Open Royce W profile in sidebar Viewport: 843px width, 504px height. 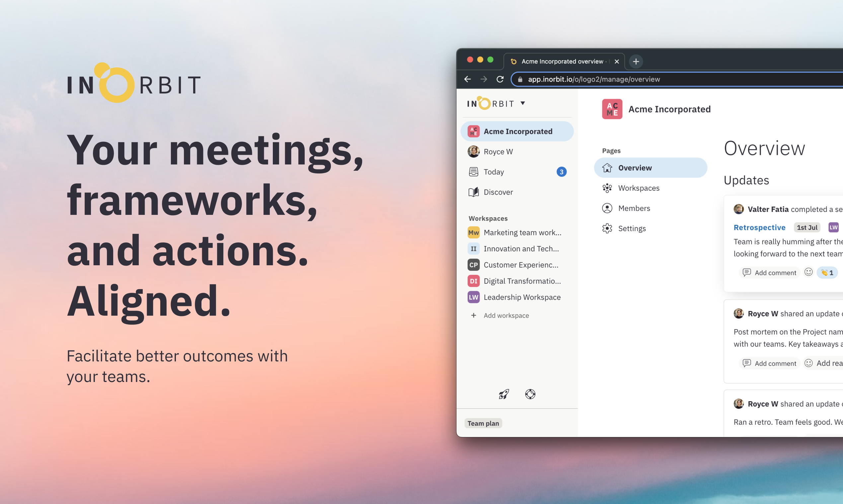click(517, 152)
